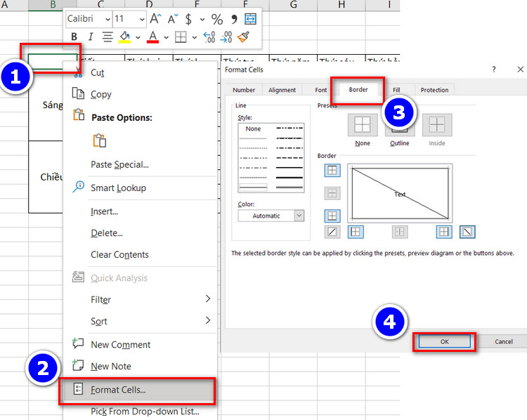This screenshot has height=420, width=527.
Task: Switch to the Number tab
Action: 244,90
